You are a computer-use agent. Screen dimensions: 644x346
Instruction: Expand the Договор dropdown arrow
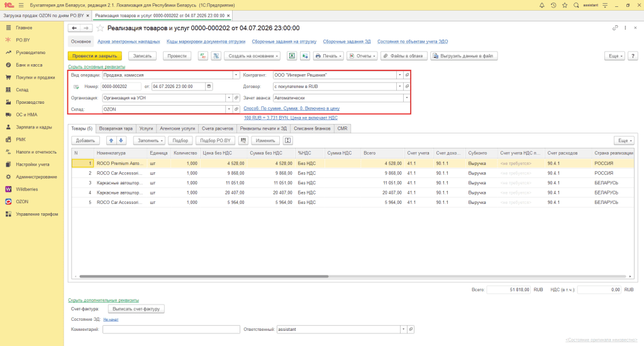pos(399,86)
